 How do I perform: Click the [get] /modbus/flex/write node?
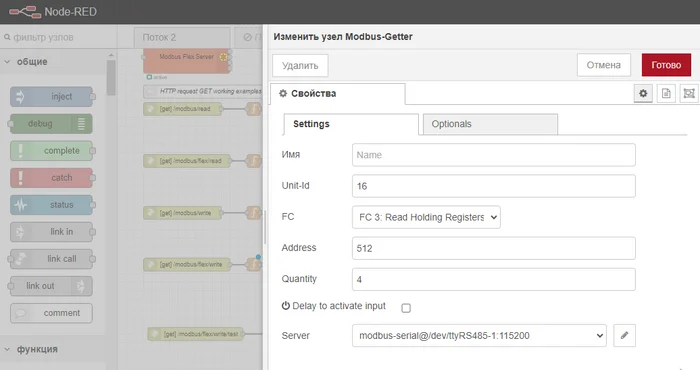187,264
